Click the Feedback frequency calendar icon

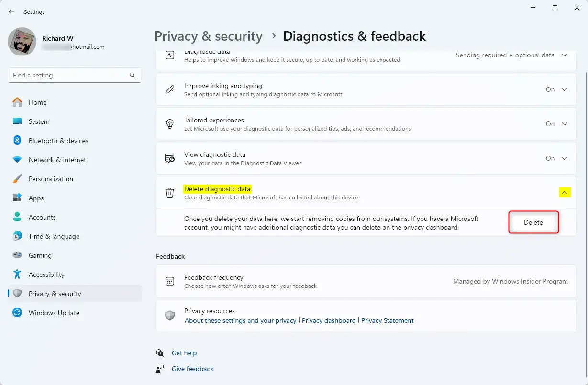click(170, 281)
